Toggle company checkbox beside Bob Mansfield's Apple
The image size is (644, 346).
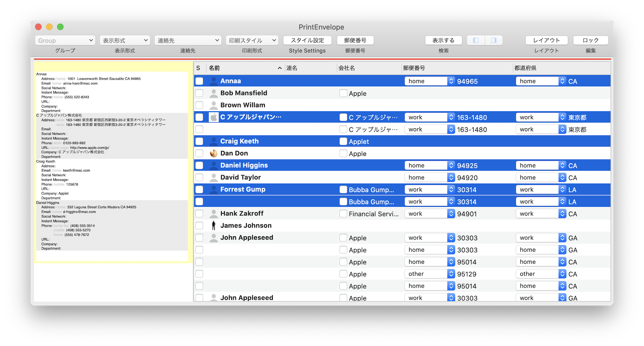(343, 93)
